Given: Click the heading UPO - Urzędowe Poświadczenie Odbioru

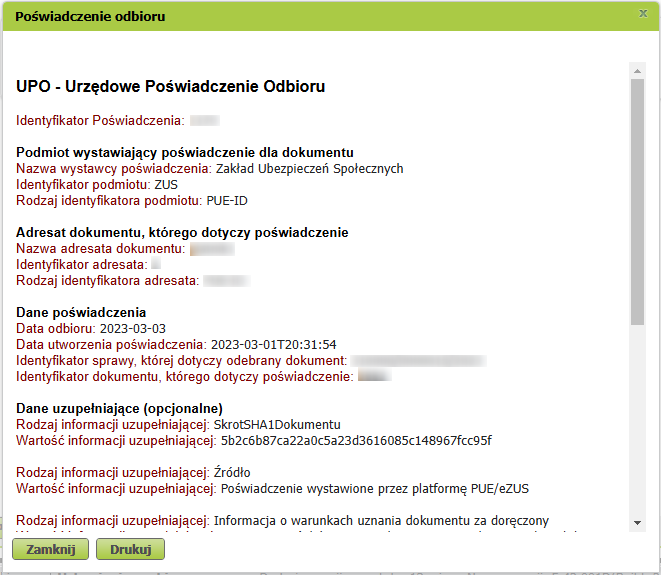Looking at the screenshot, I should (171, 86).
